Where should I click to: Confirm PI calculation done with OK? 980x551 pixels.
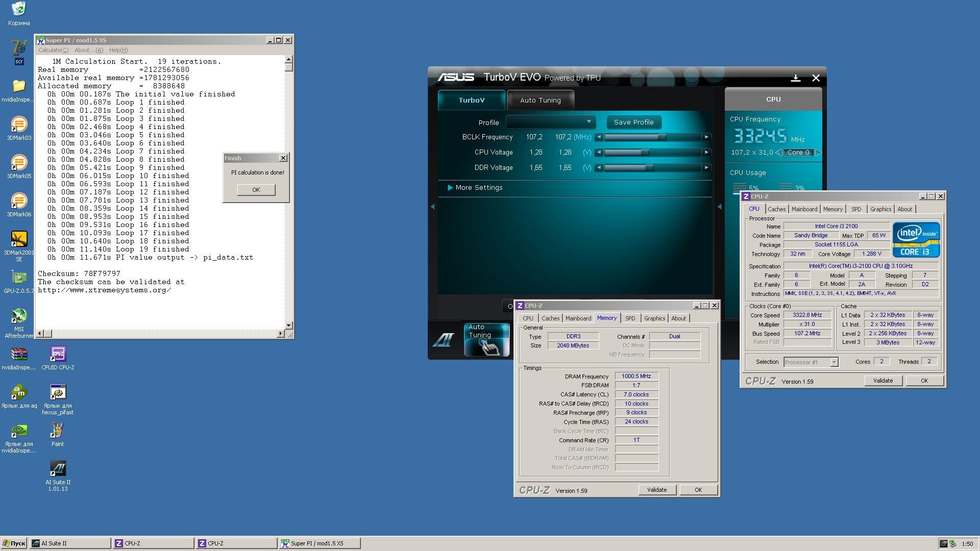(256, 190)
